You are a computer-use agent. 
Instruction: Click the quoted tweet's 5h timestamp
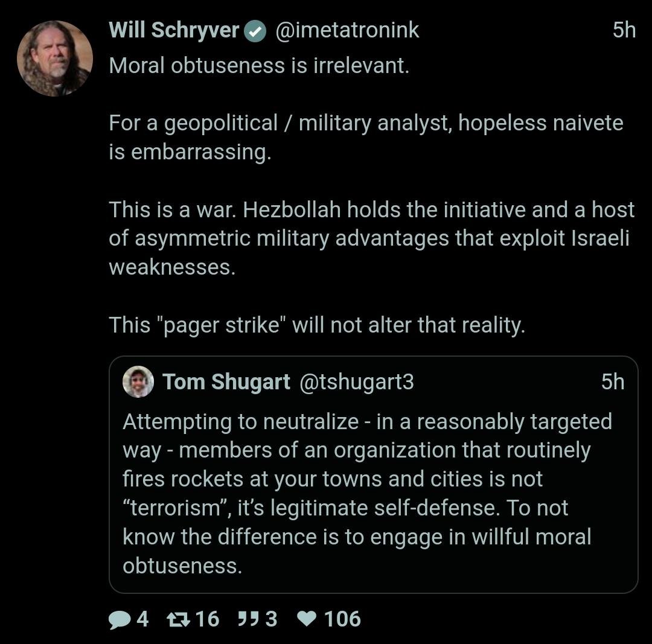pyautogui.click(x=613, y=382)
